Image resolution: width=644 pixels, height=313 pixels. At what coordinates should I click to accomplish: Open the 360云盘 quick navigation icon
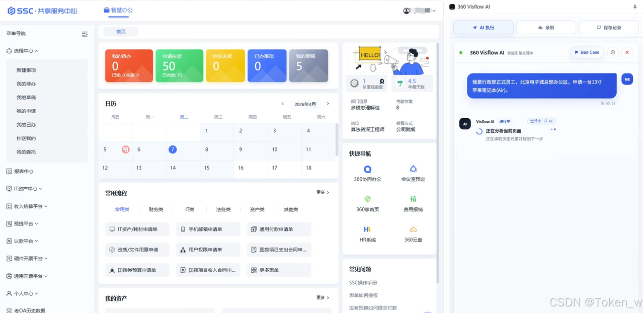coord(413,229)
